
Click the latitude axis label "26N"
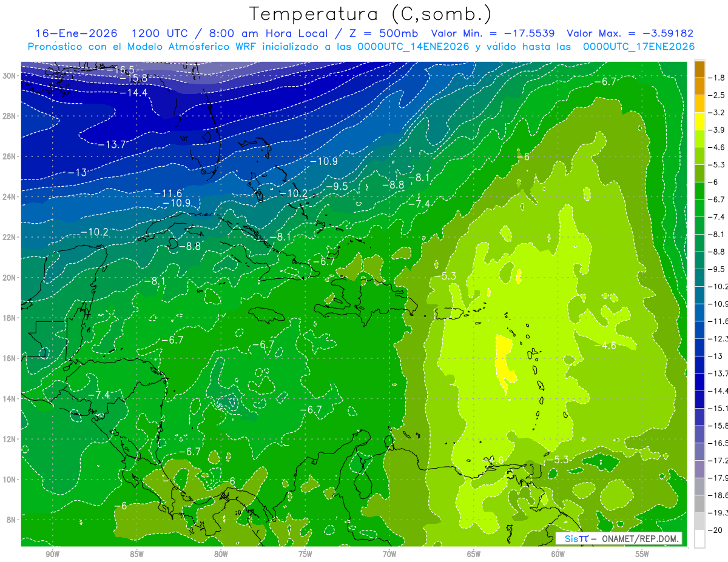(x=10, y=156)
